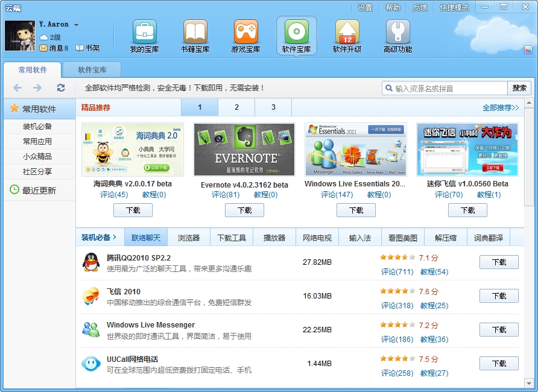Expand 装机必备 category chevron
Screen dimensions: 538x392
[x=115, y=237]
